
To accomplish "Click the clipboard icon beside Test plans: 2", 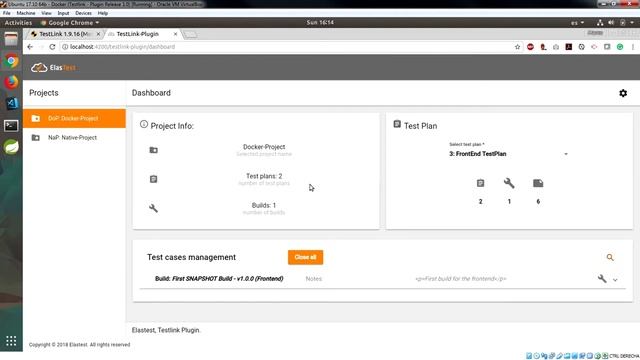I will (x=153, y=179).
